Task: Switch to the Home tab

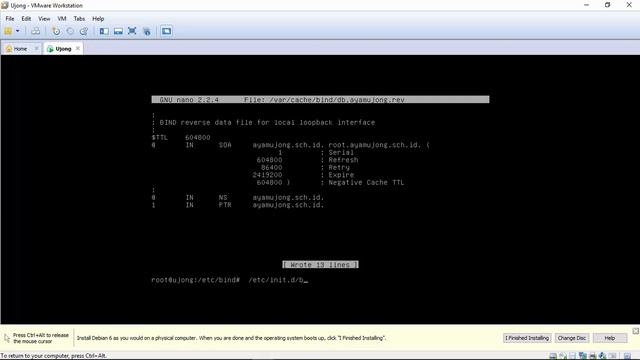Action: (x=20, y=49)
